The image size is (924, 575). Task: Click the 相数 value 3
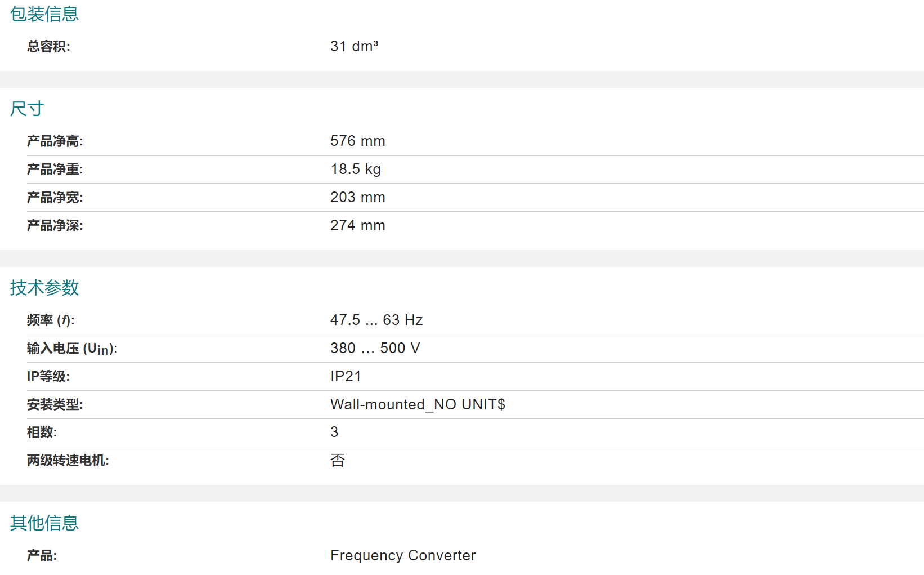(334, 432)
